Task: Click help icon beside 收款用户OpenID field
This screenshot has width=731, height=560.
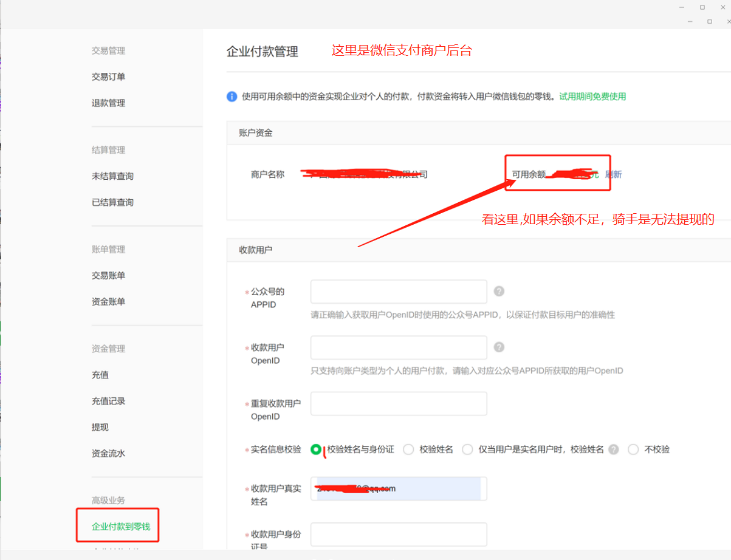Action: point(499,347)
